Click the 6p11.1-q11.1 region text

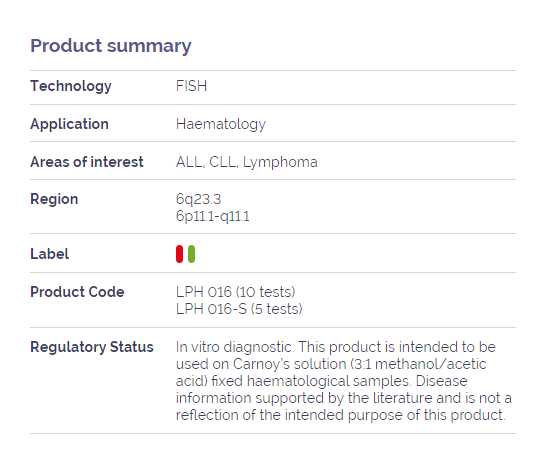213,216
